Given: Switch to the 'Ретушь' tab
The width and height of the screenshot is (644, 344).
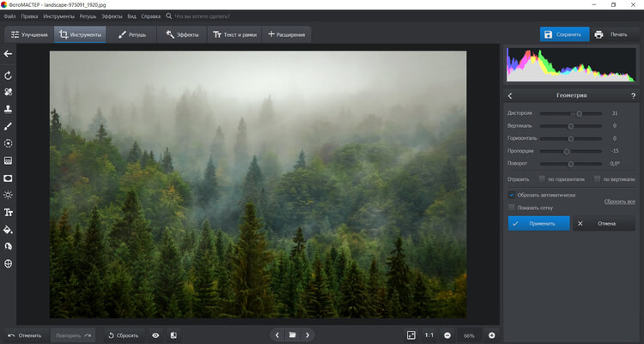Looking at the screenshot, I should click(132, 34).
